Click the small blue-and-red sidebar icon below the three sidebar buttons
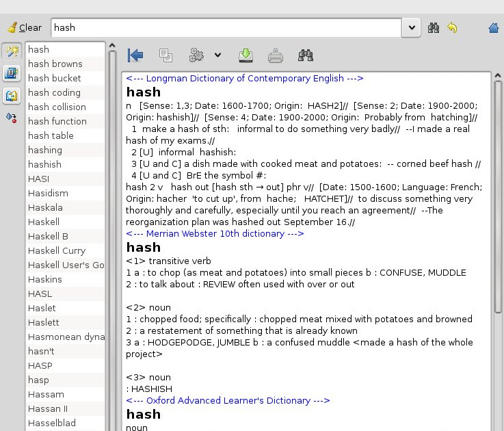 [x=12, y=118]
